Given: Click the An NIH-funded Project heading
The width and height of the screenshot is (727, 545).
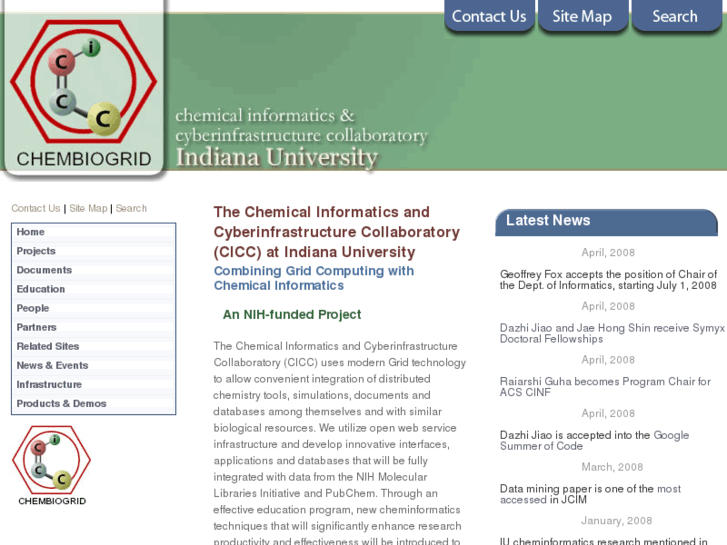Looking at the screenshot, I should point(292,314).
